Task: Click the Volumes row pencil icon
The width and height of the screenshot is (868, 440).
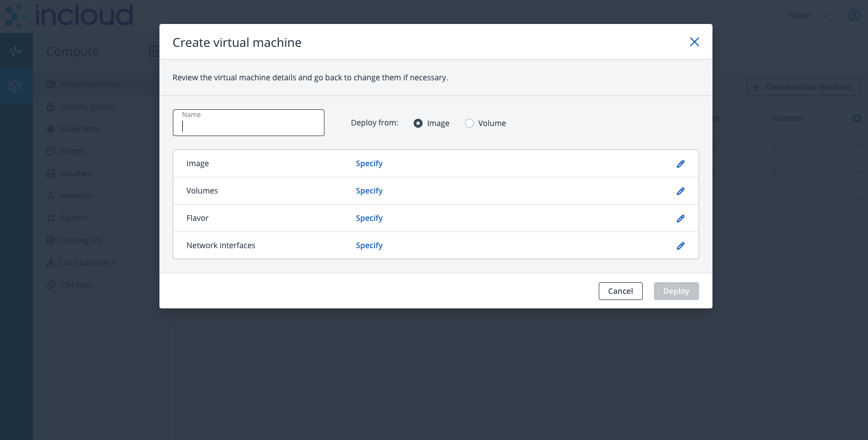Action: (x=681, y=191)
